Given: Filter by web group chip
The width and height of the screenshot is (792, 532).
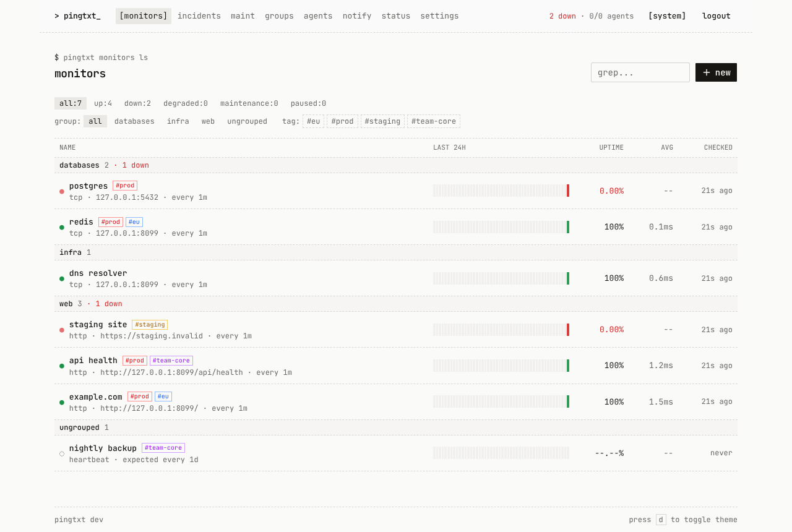Looking at the screenshot, I should (208, 121).
